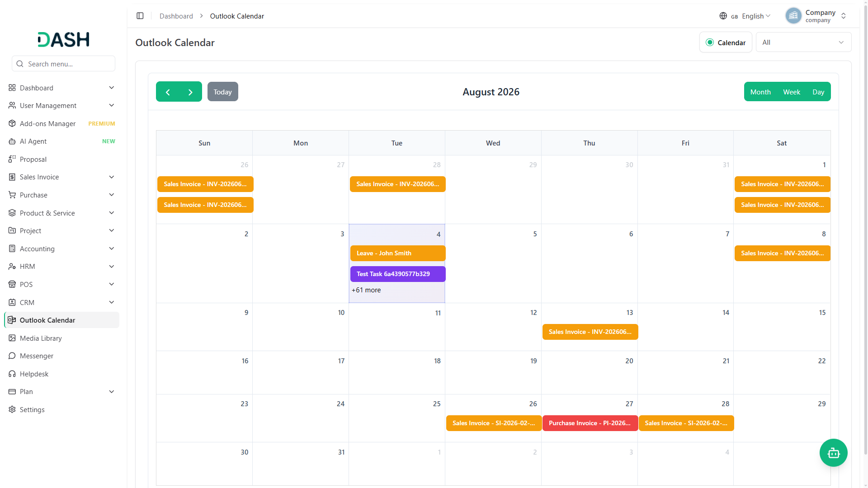The height and width of the screenshot is (488, 868).
Task: Click the Media Library image icon
Action: coord(12,338)
